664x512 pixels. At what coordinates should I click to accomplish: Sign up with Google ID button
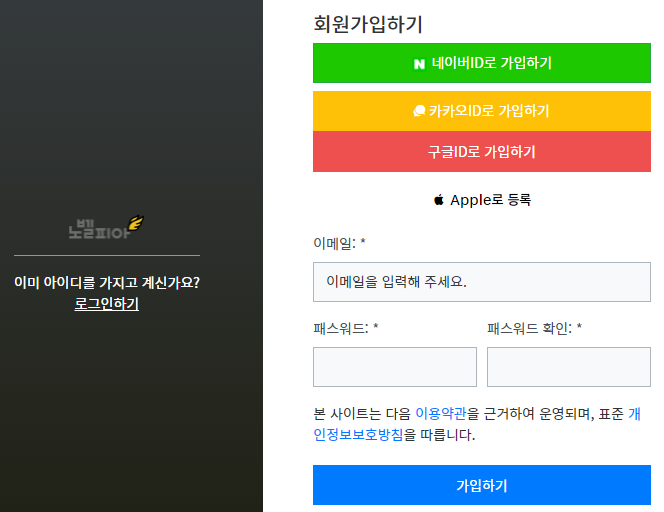(x=481, y=151)
